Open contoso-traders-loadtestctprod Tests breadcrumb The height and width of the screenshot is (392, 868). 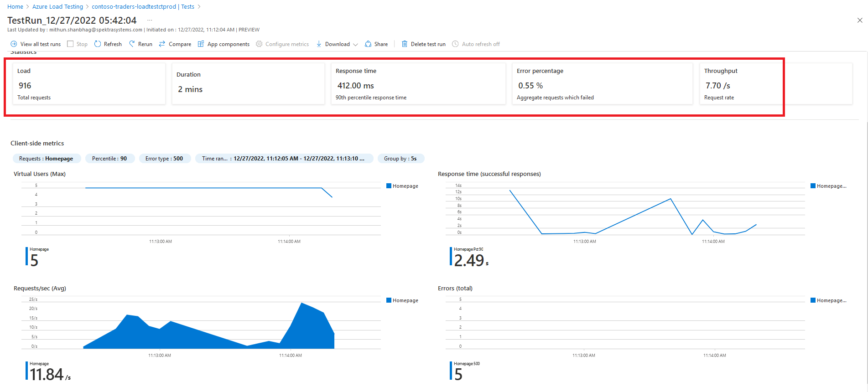click(x=143, y=7)
